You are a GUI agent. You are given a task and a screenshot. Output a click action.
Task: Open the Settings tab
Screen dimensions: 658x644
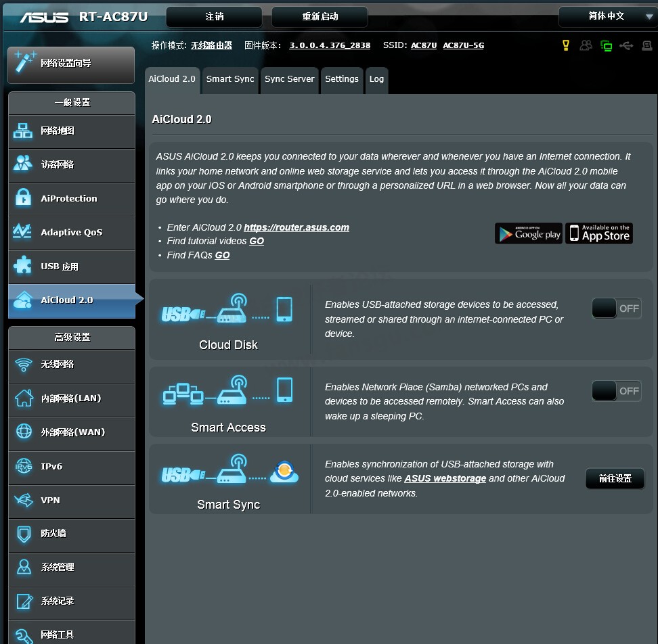click(342, 80)
